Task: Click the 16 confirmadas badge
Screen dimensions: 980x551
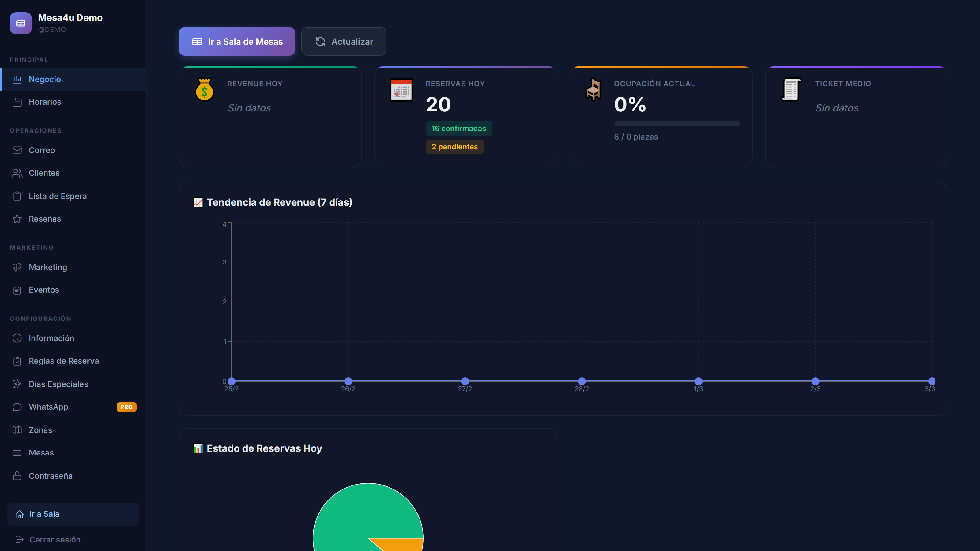Action: (459, 129)
